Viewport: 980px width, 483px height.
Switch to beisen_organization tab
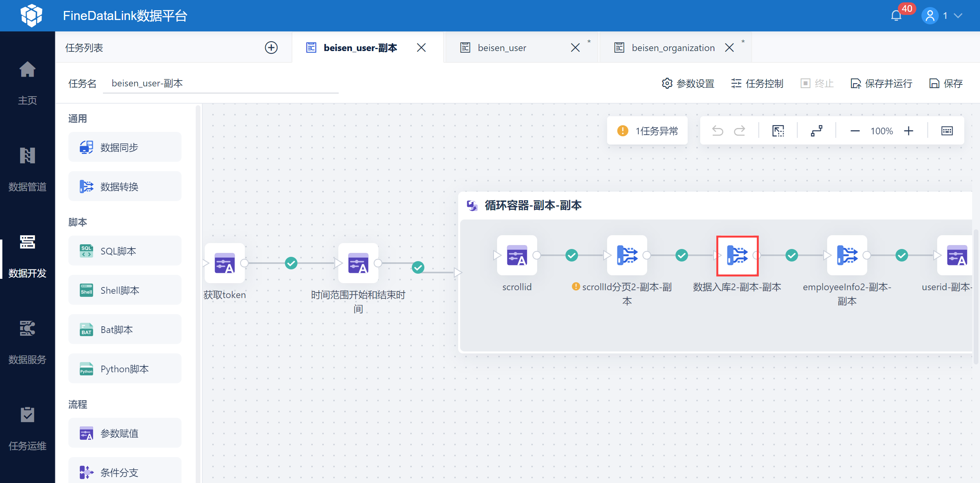pos(672,48)
